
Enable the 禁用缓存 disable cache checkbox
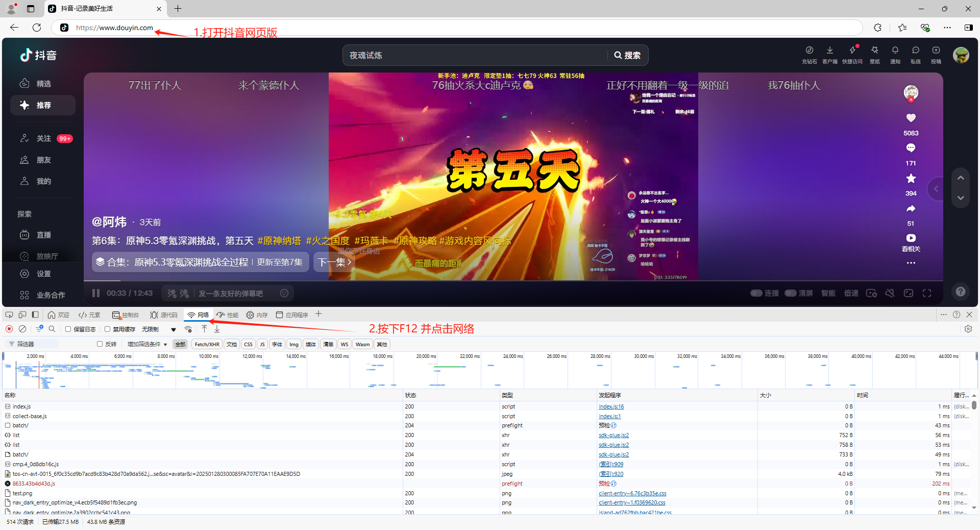tap(107, 329)
